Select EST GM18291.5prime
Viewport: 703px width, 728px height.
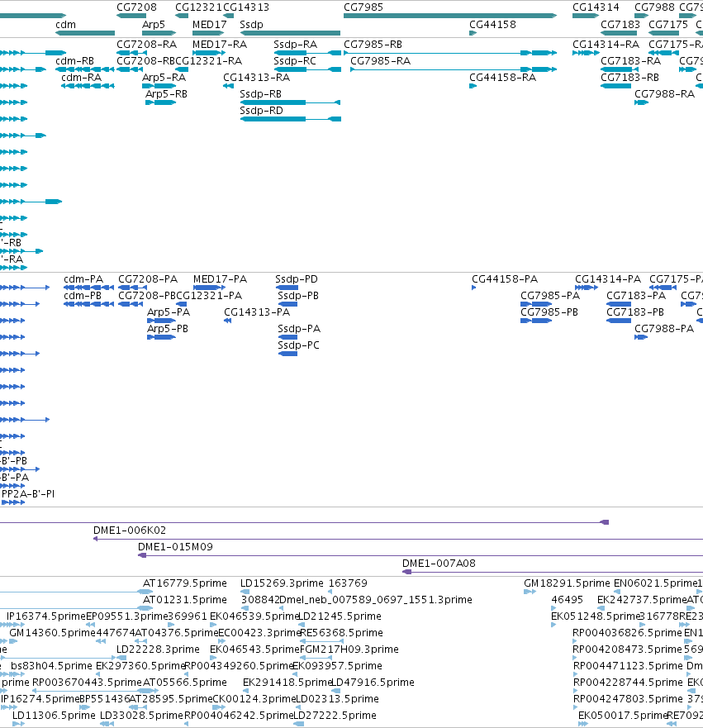(x=567, y=583)
